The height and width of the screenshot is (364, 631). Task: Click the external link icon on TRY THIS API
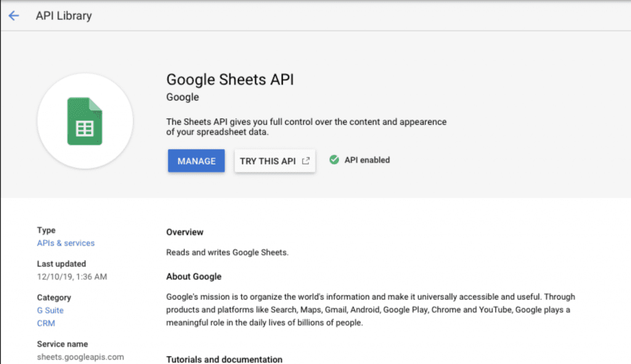(306, 160)
